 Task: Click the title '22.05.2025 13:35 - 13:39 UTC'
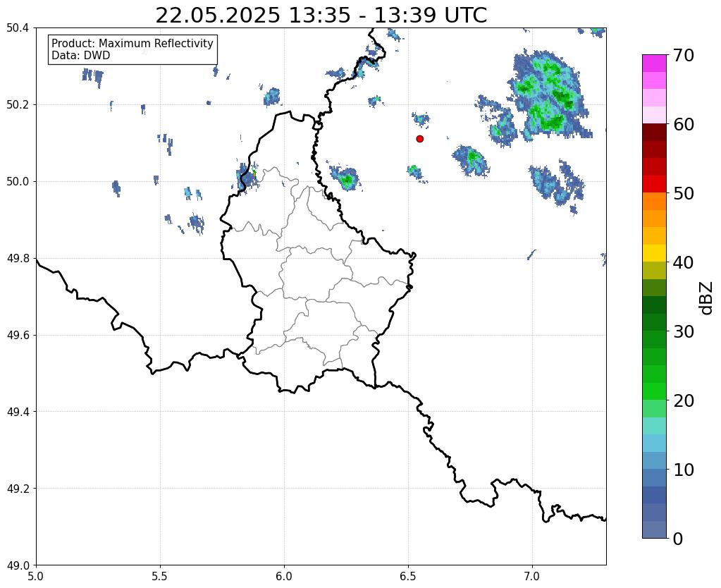321,16
